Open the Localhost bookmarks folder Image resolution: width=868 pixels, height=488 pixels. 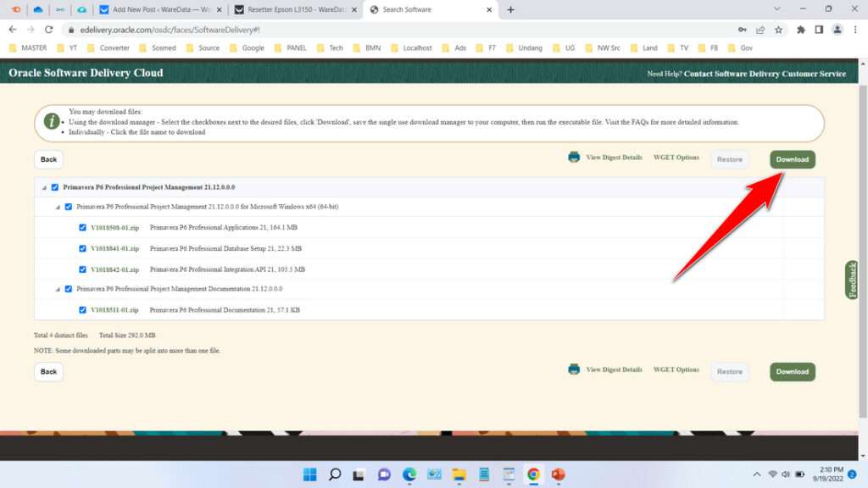click(411, 48)
